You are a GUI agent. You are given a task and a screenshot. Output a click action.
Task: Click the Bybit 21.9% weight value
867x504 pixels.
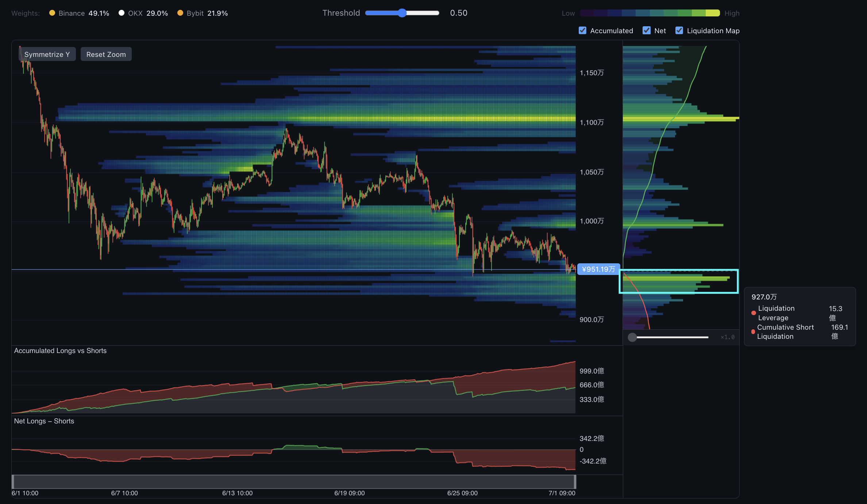coord(217,13)
